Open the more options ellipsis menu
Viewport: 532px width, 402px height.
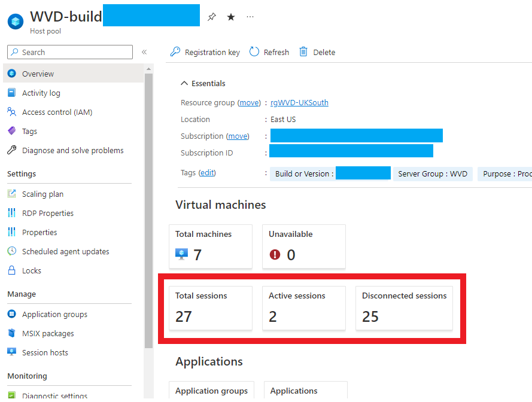point(250,17)
